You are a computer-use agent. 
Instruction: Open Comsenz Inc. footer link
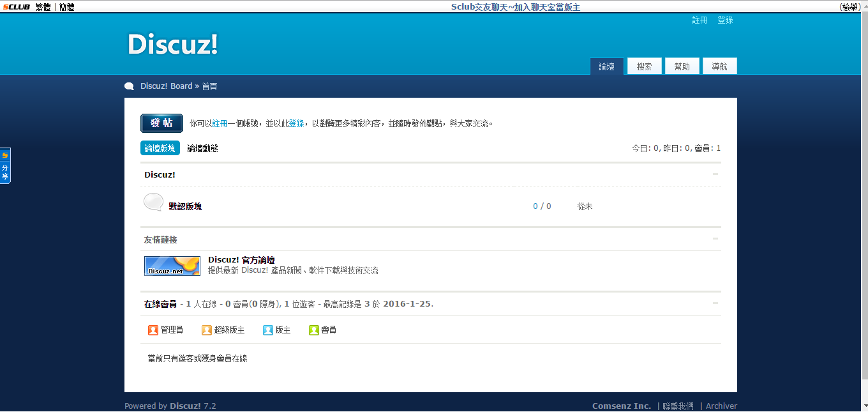[622, 406]
